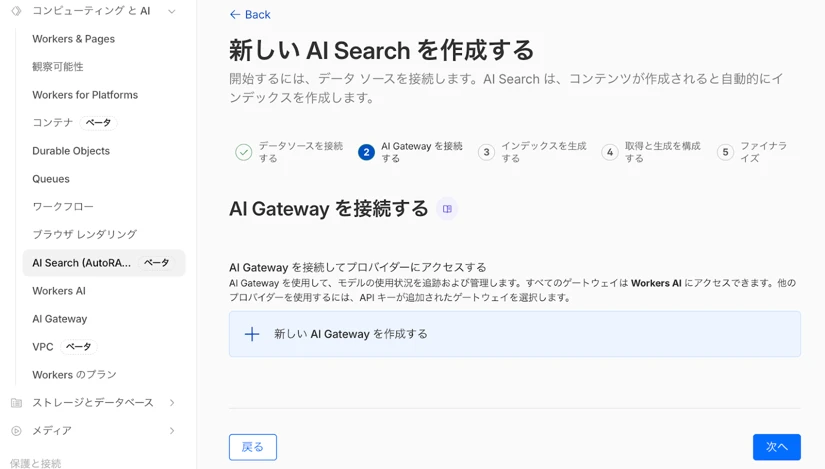Expand the メディア section chevron
This screenshot has height=469, width=825.
pos(172,431)
